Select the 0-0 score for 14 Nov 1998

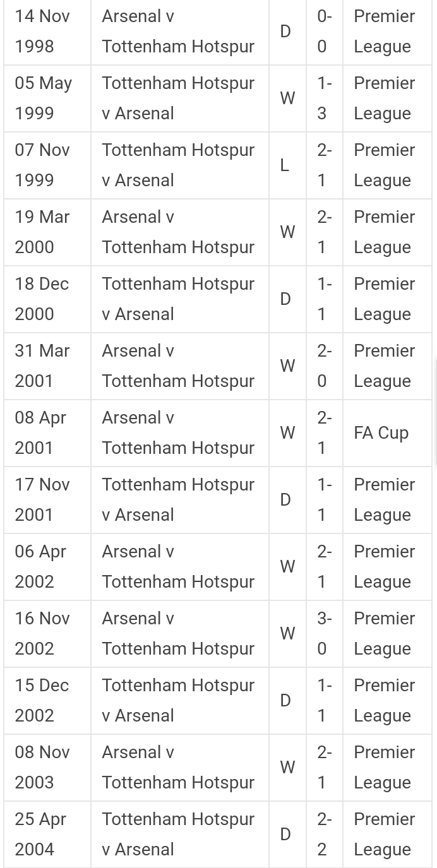(x=323, y=32)
